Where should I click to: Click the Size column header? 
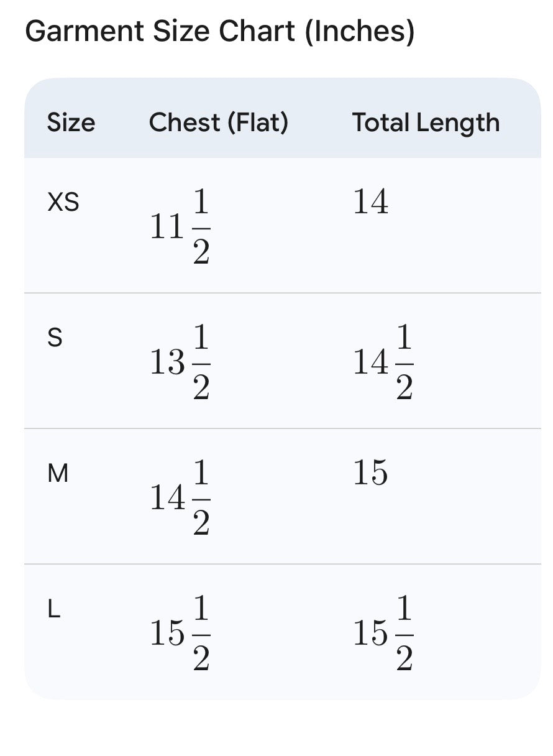pos(71,122)
